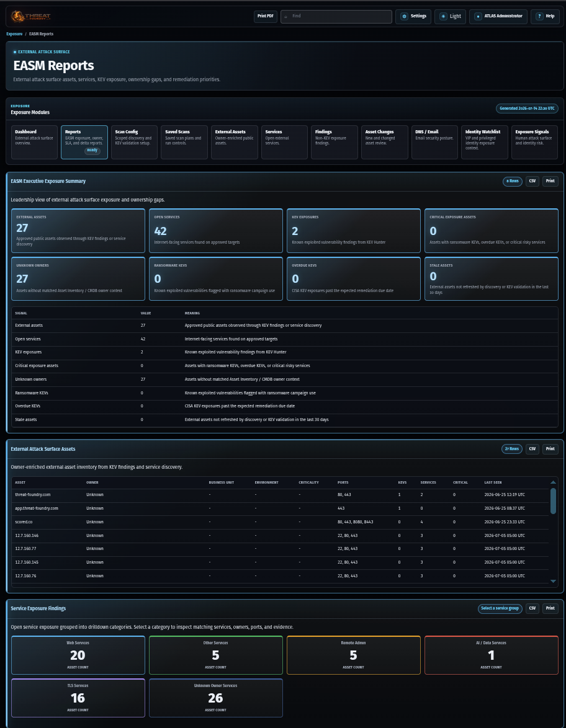The image size is (566, 728).
Task: Click the search magnifier icon in Find
Action: pos(285,16)
